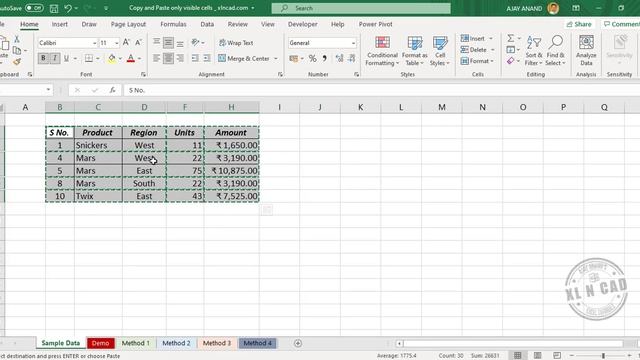Image resolution: width=640 pixels, height=360 pixels.
Task: Open Cell Styles gallery
Action: pyautogui.click(x=440, y=51)
